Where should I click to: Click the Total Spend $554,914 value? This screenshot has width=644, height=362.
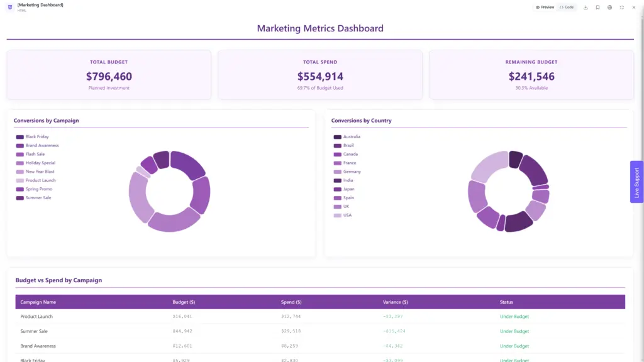click(x=320, y=76)
